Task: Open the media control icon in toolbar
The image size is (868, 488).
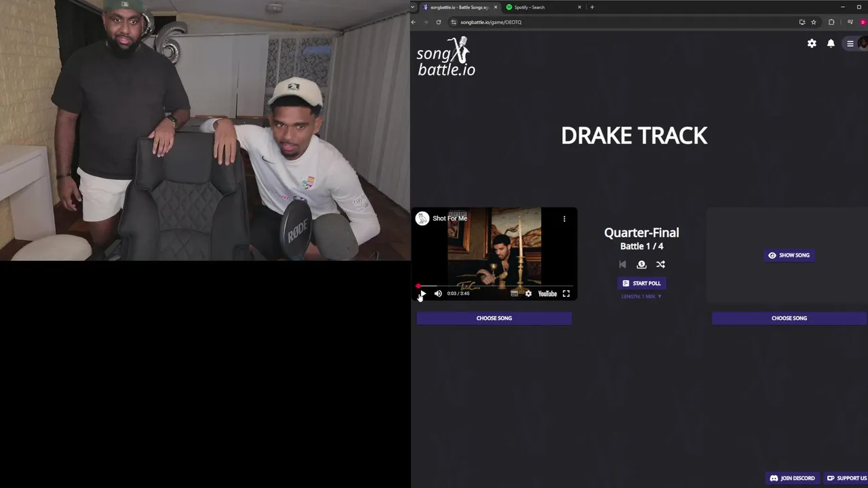Action: 850,22
